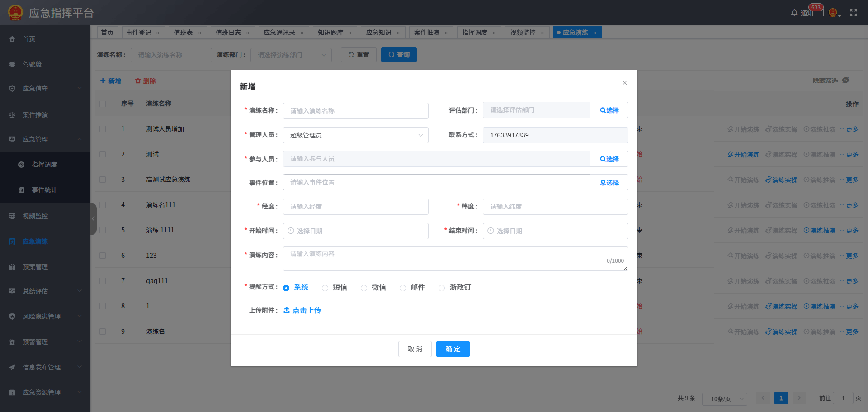Toggle fullscreen with the top-right expand icon
The width and height of the screenshot is (868, 412).
[x=854, y=13]
